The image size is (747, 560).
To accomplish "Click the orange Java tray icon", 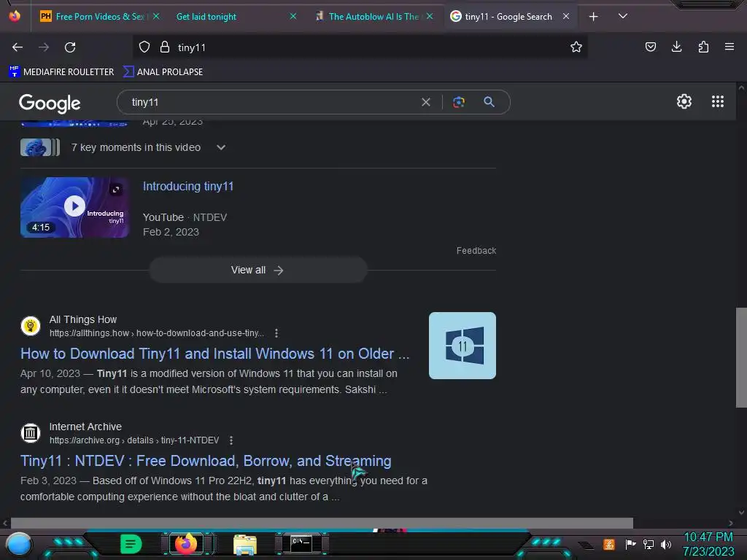I will click(608, 544).
